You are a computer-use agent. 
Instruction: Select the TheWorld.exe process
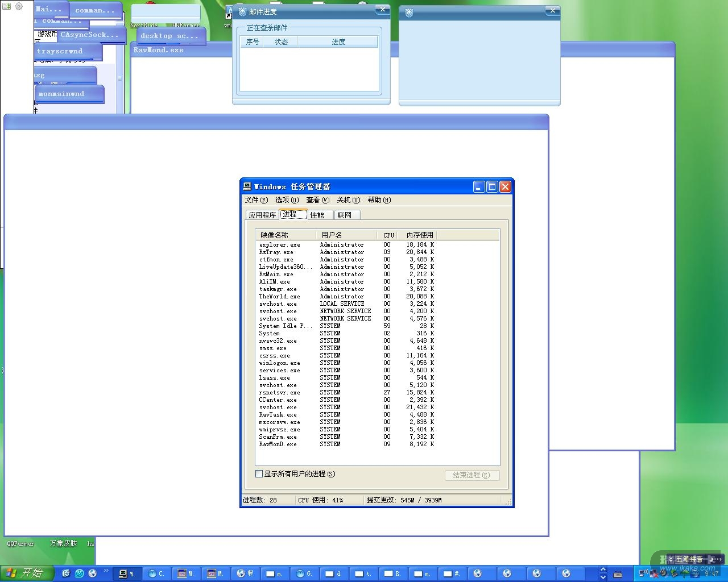(347, 297)
